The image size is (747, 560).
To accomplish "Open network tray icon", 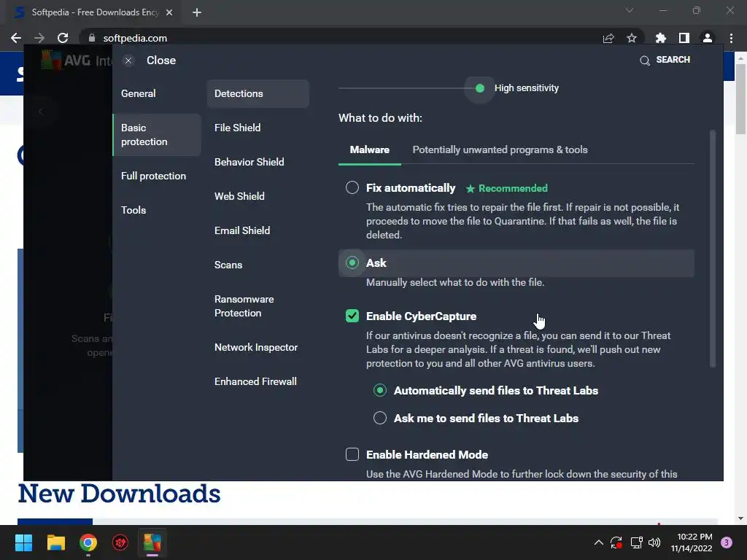I will [636, 542].
